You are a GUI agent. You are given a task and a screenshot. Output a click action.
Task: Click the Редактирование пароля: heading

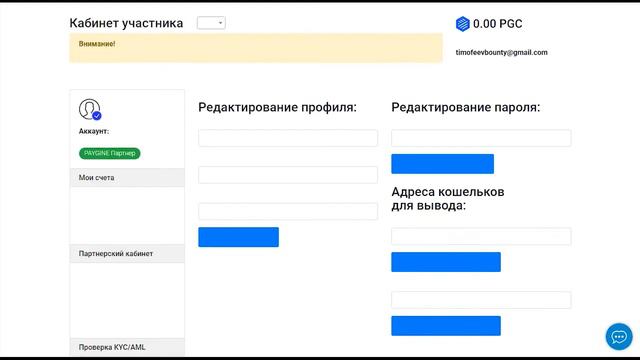tap(466, 107)
